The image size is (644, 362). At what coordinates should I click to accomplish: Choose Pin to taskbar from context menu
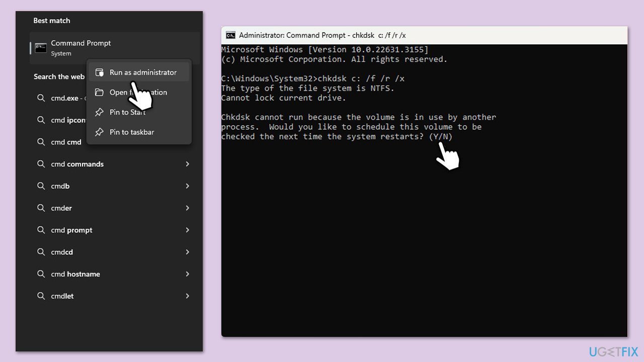point(132,132)
